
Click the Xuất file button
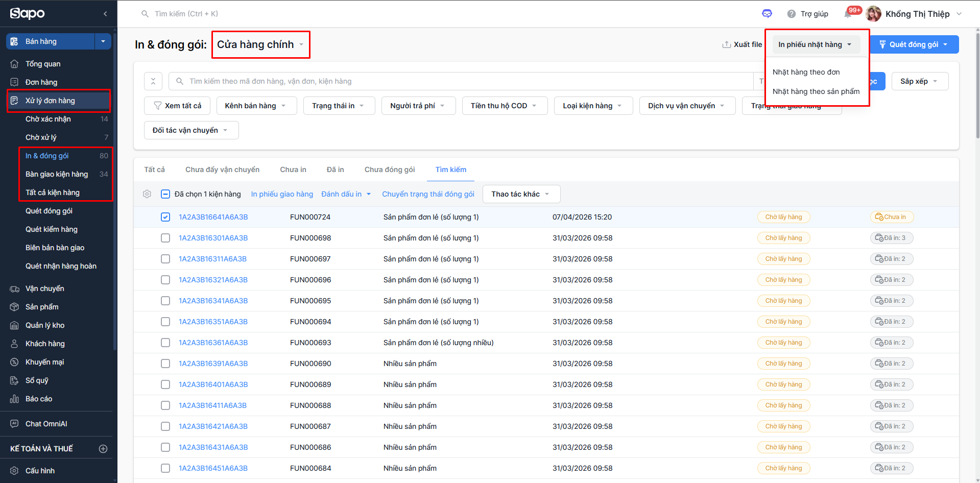coord(742,44)
